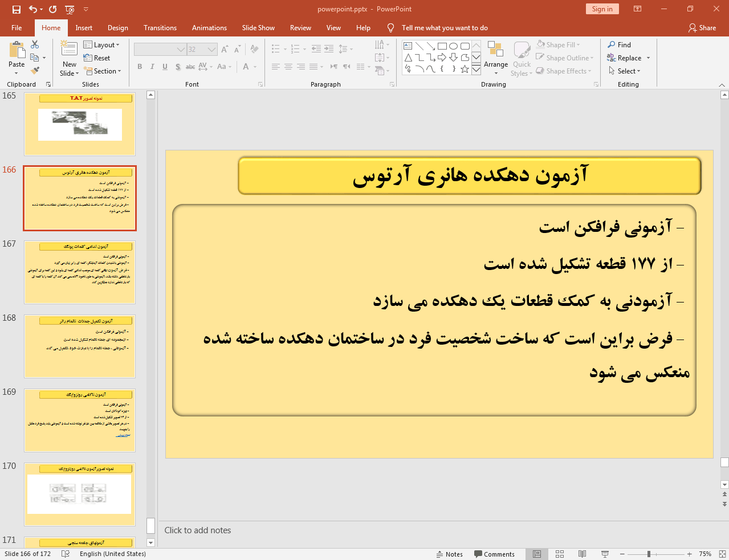Screen dimensions: 729x560
Task: Switch to the Transitions tab
Action: (160, 27)
